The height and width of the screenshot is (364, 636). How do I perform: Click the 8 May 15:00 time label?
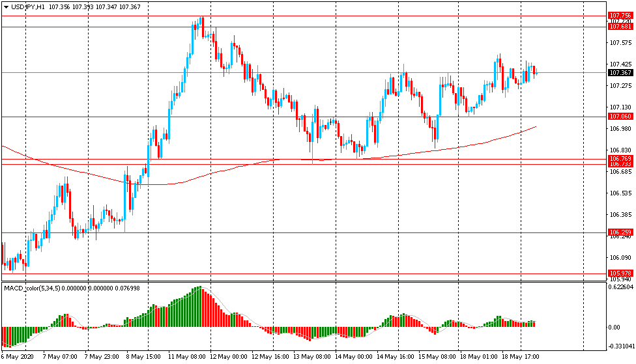(143, 357)
